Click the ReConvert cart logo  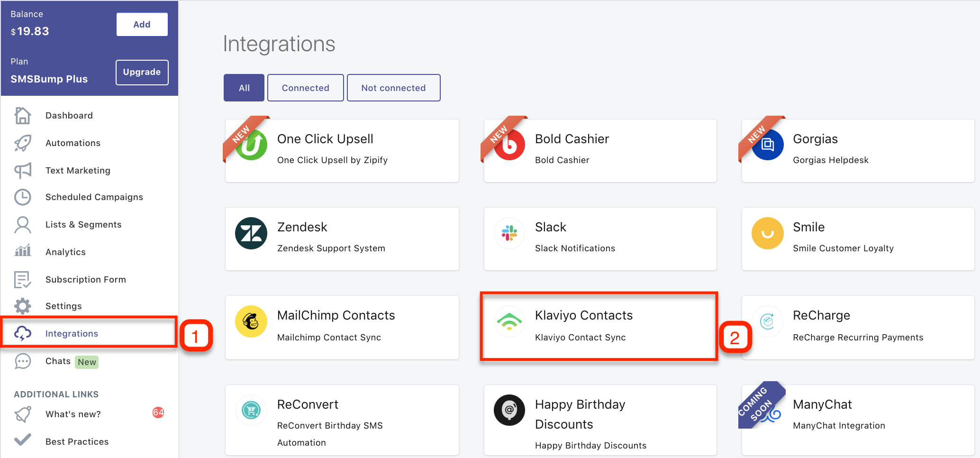tap(251, 410)
